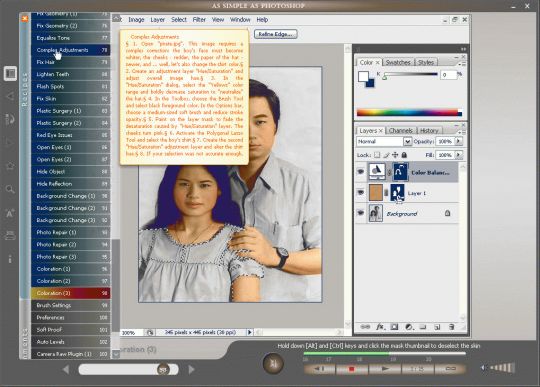Open the Opacity slider arrow
The image size is (540, 387).
pos(459,141)
